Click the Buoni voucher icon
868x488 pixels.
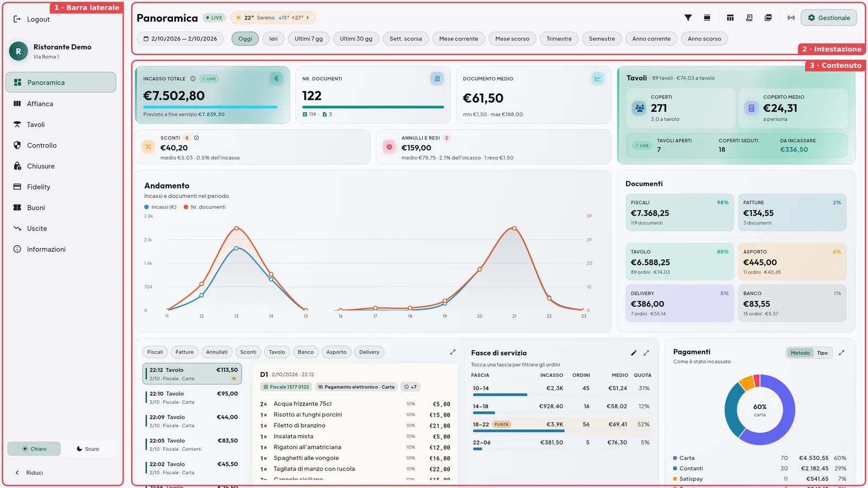coord(17,208)
